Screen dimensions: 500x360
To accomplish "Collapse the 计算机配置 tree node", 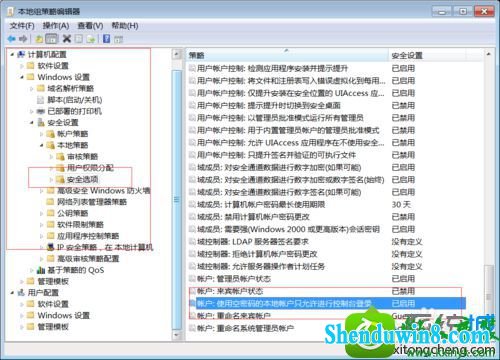I will [x=12, y=54].
